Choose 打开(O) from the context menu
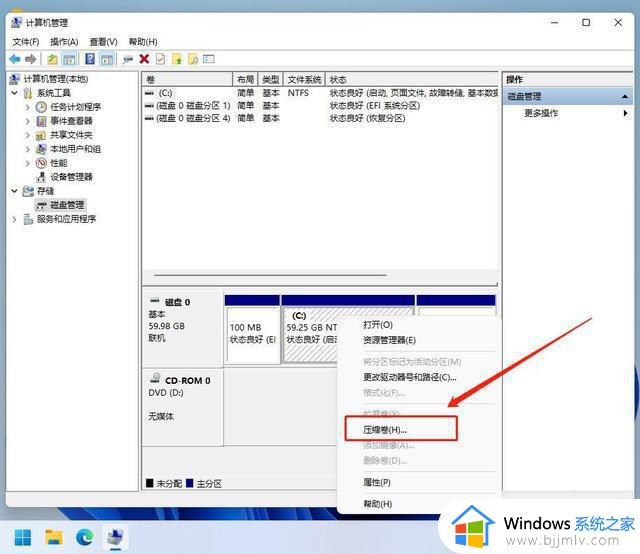The image size is (640, 554). click(378, 325)
